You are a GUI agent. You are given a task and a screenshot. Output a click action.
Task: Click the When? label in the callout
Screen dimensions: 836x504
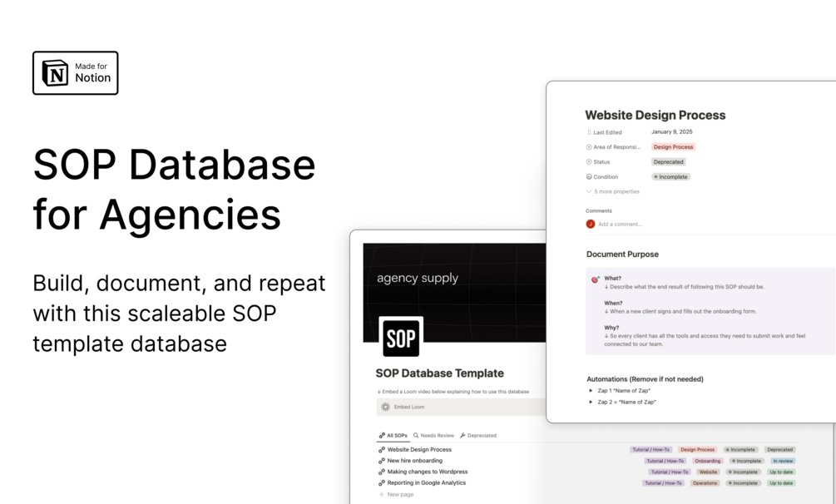613,303
